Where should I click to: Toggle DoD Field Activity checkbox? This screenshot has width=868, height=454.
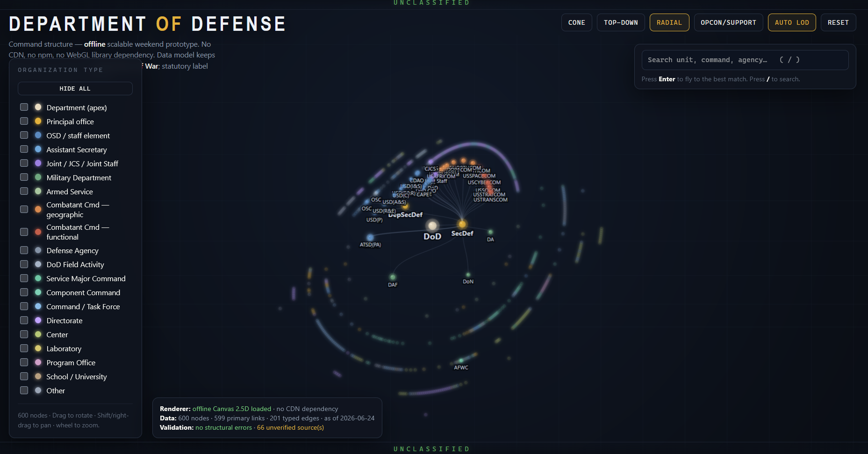[24, 264]
